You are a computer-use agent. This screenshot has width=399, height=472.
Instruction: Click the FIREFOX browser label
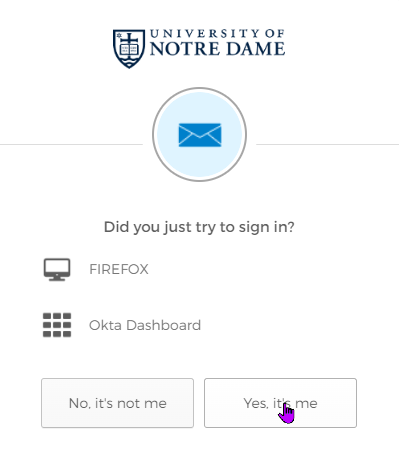click(119, 269)
